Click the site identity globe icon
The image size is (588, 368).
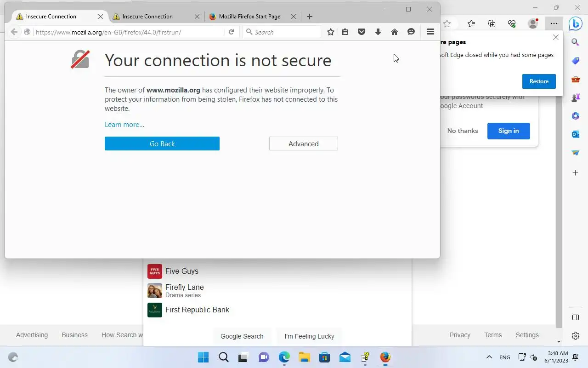(x=27, y=32)
